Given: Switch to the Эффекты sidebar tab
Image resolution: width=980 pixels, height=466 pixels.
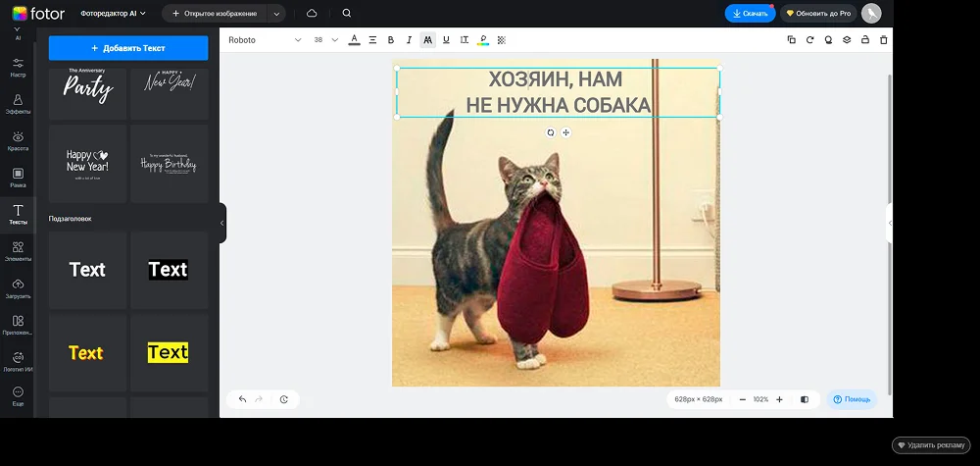Looking at the screenshot, I should coord(18,103).
